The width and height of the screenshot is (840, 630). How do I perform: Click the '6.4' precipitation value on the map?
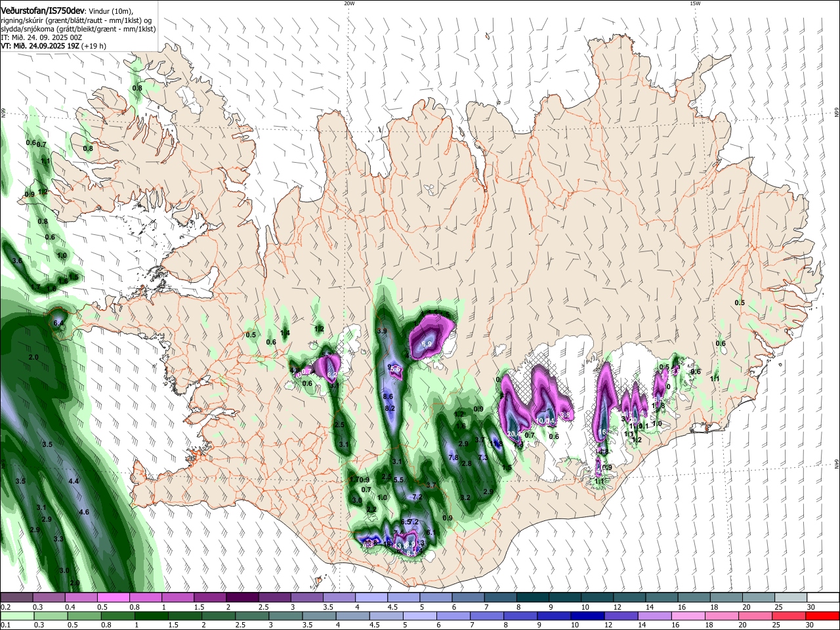tap(58, 323)
